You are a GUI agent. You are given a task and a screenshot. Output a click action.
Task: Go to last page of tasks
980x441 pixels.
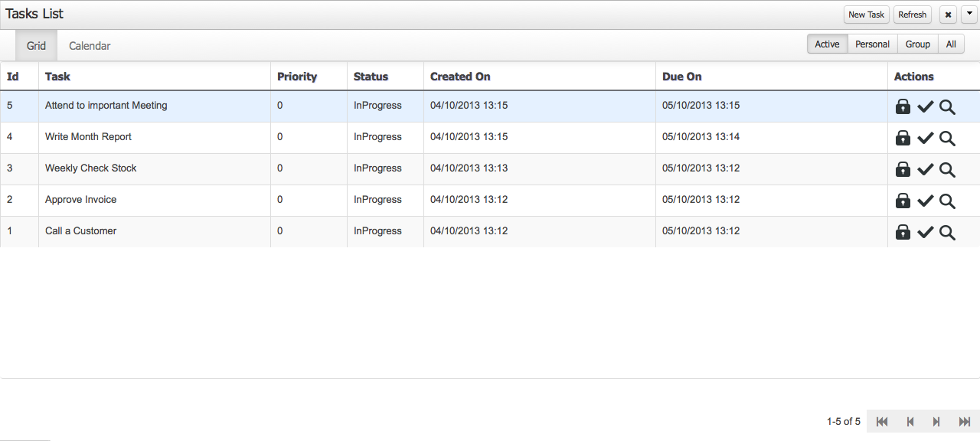click(965, 422)
